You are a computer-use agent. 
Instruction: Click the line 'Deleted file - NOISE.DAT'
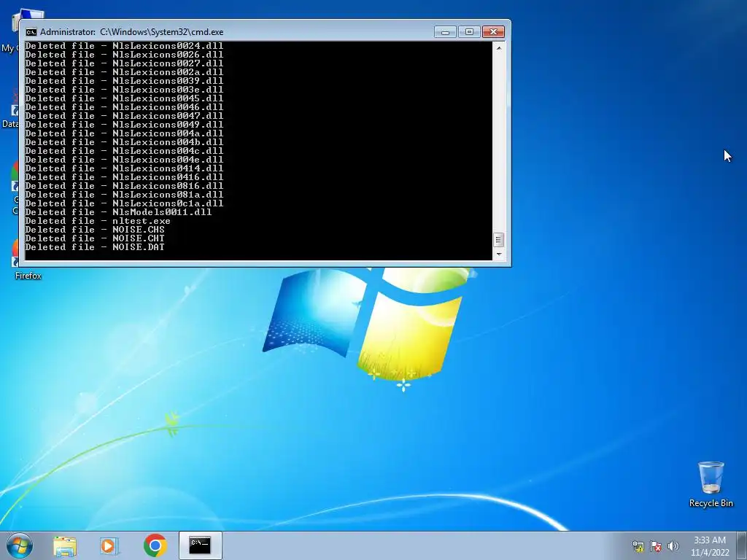95,247
